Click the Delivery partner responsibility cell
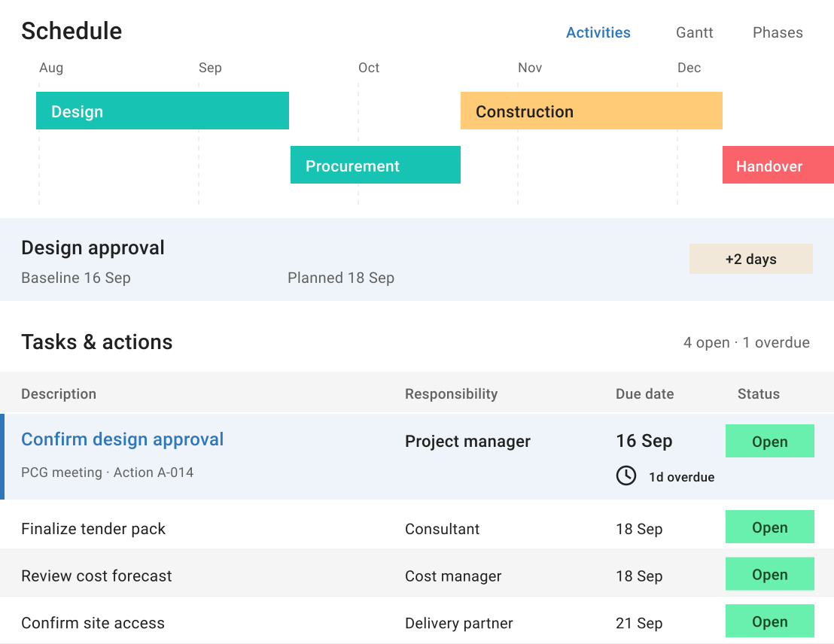 [459, 623]
